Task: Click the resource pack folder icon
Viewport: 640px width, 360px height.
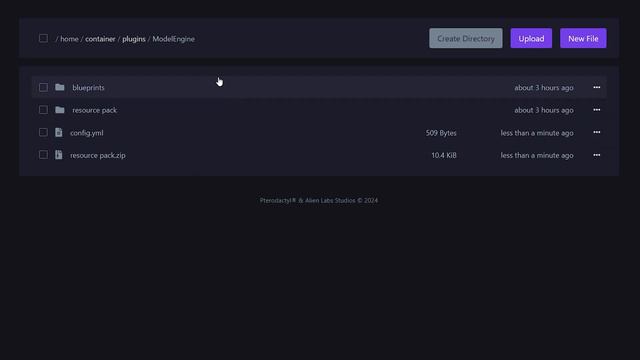Action: click(60, 110)
